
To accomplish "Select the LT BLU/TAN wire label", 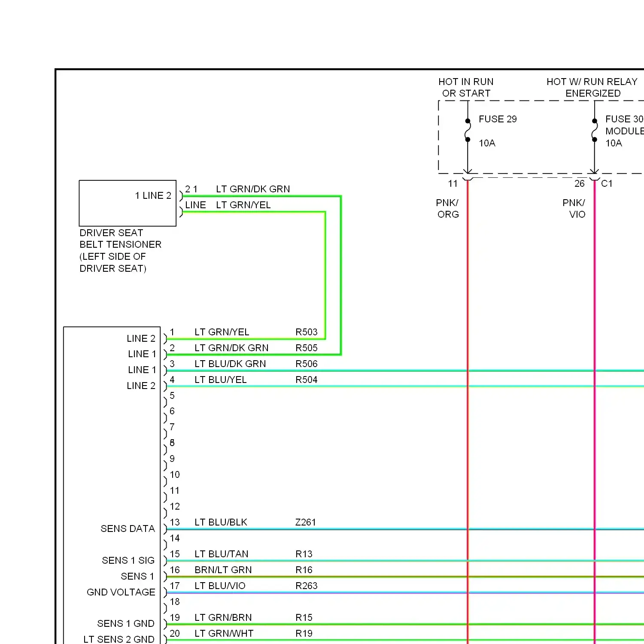I will (222, 554).
